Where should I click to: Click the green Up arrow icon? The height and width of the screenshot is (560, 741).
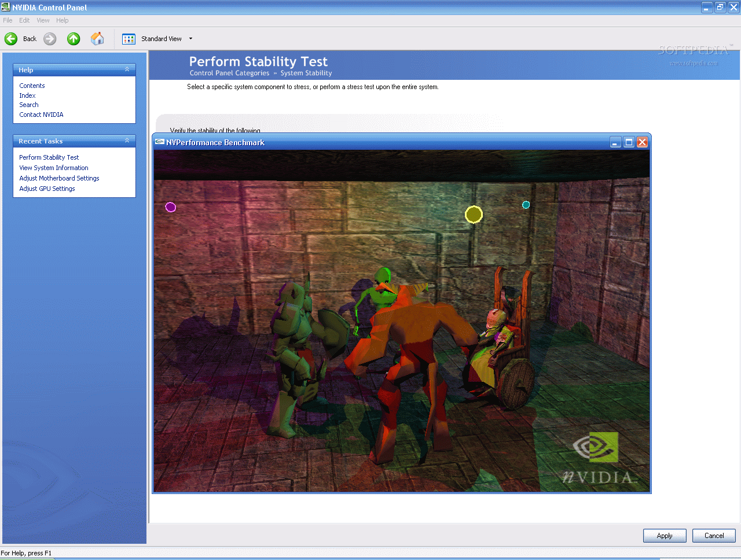tap(74, 39)
